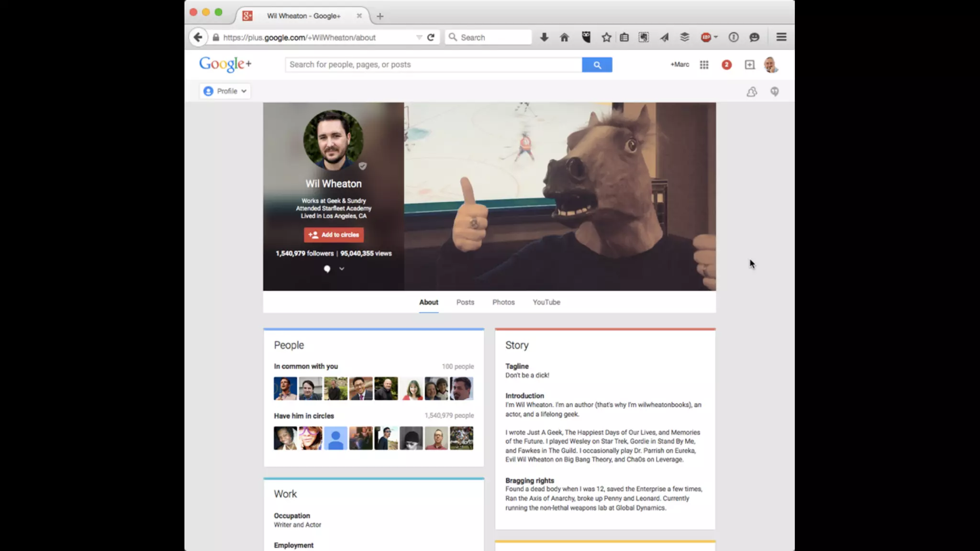
Task: Click the lock icon in the address bar
Action: (x=216, y=37)
